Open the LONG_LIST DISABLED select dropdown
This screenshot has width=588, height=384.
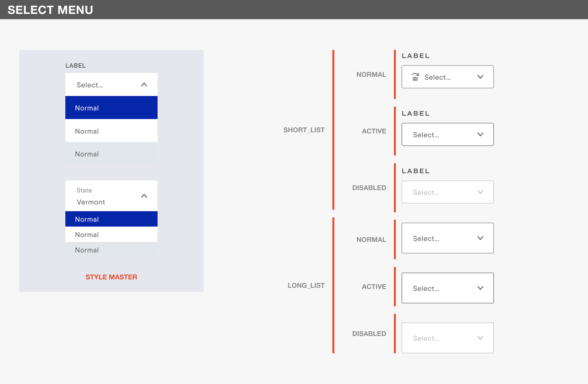tap(447, 338)
